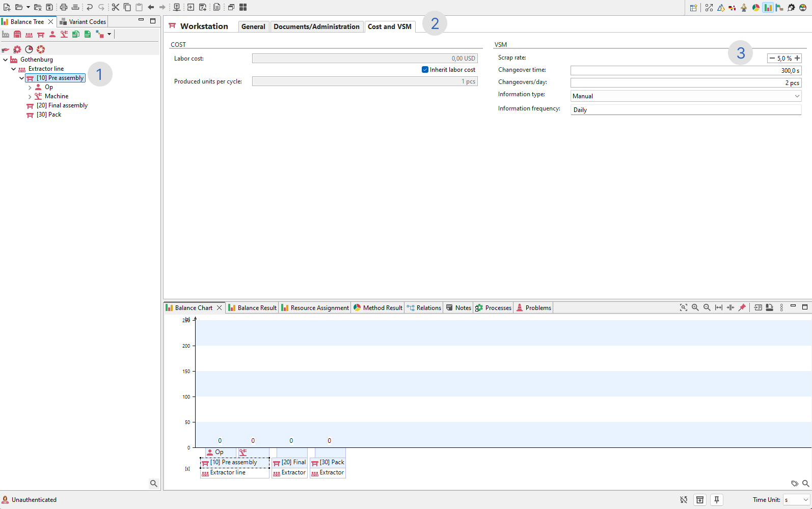Viewport: 812px width, 509px height.
Task: Expand the Op node in the tree
Action: pos(30,88)
